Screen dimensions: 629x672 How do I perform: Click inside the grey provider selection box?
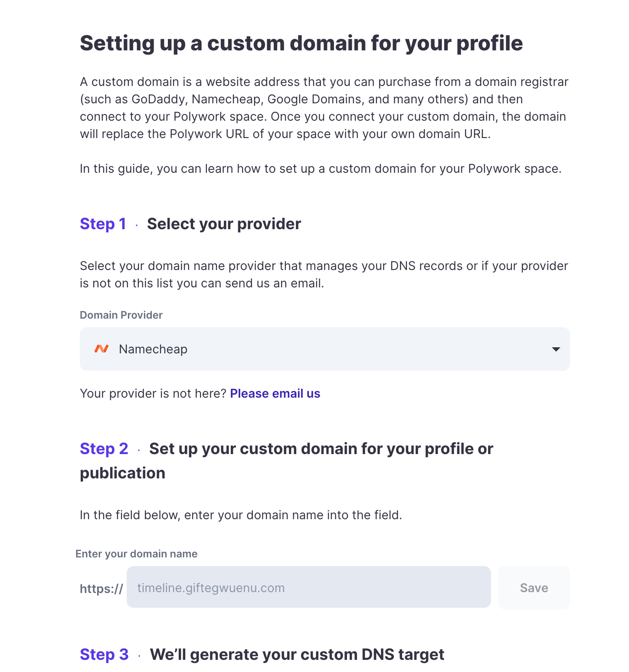click(324, 349)
